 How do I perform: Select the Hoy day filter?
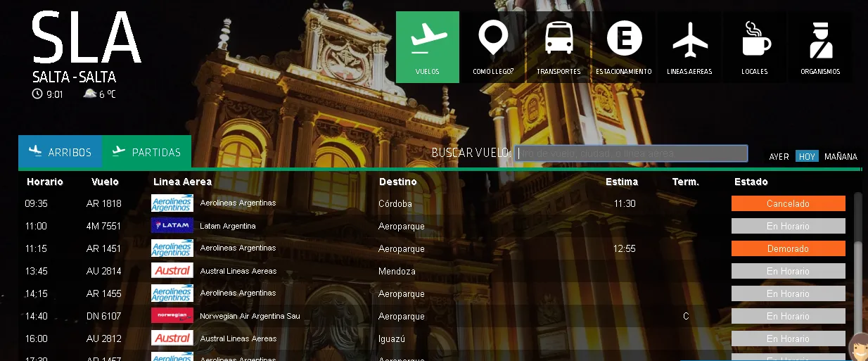807,156
